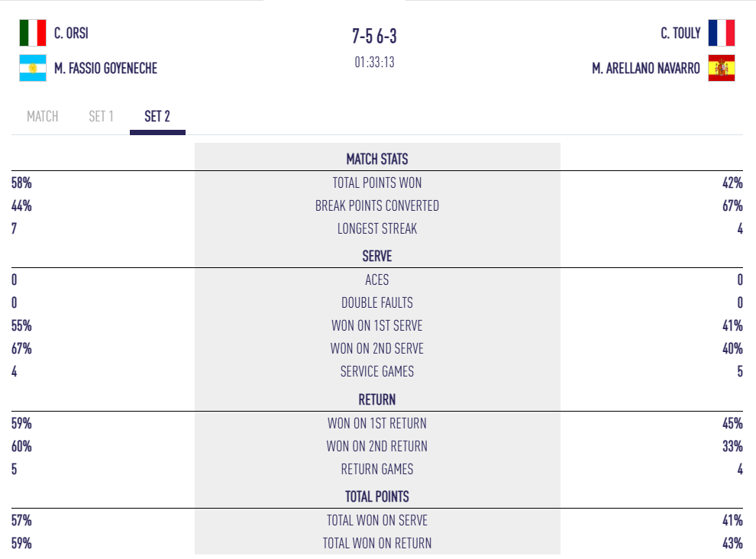
Task: Open C. Touly's player name link
Action: click(680, 34)
